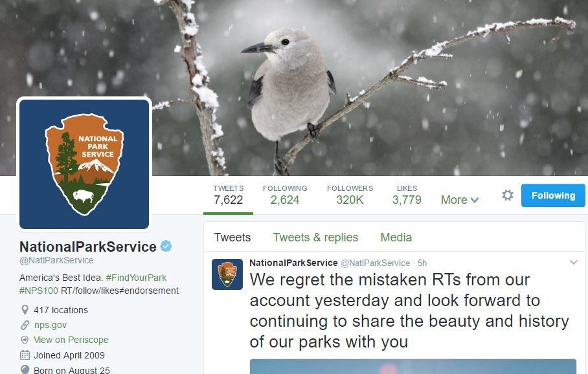
Task: Click the location pin icon near 417 locations
Action: click(25, 310)
